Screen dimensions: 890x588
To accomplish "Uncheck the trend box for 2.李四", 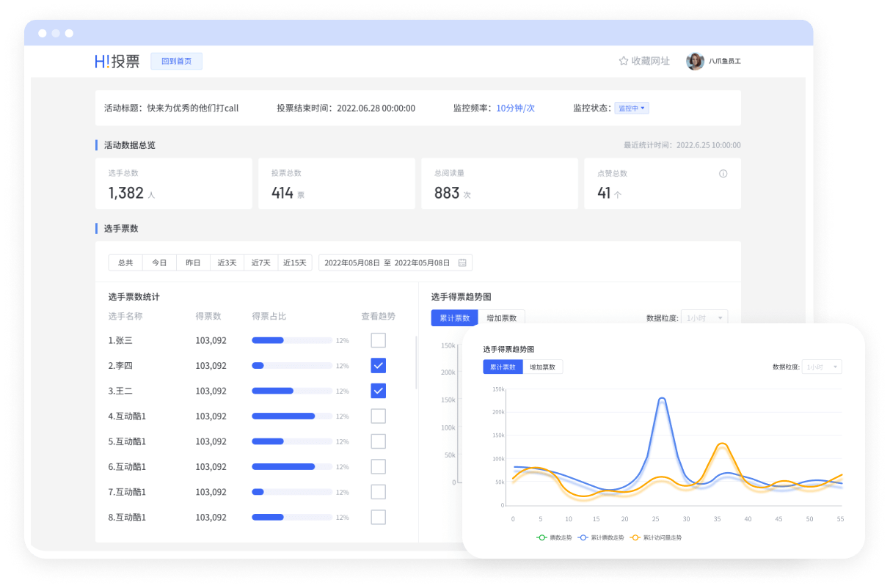I will click(x=378, y=365).
